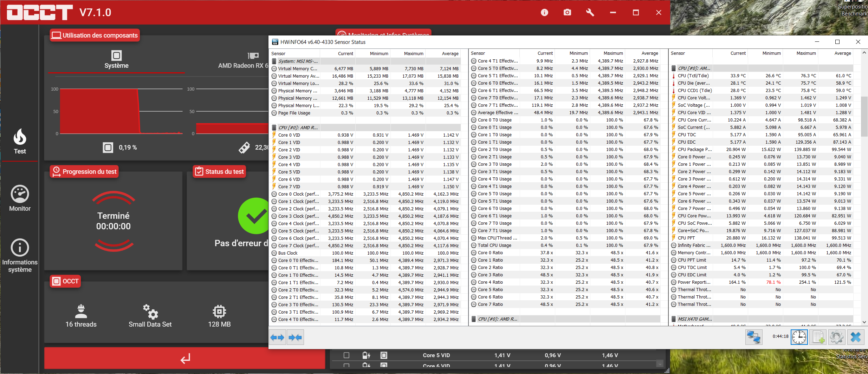Expand CPU [#0]: AMD R... group below Core 7 Ratio

[474, 319]
